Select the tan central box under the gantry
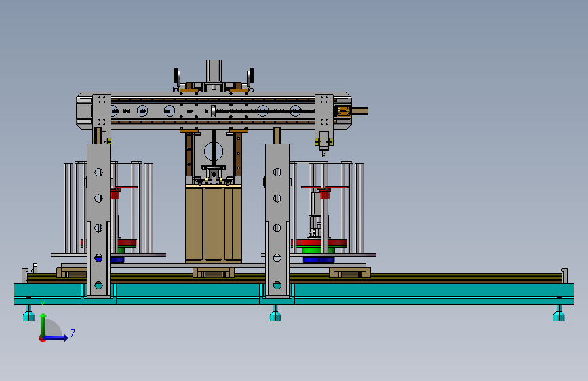This screenshot has height=381, width=588. 214,224
